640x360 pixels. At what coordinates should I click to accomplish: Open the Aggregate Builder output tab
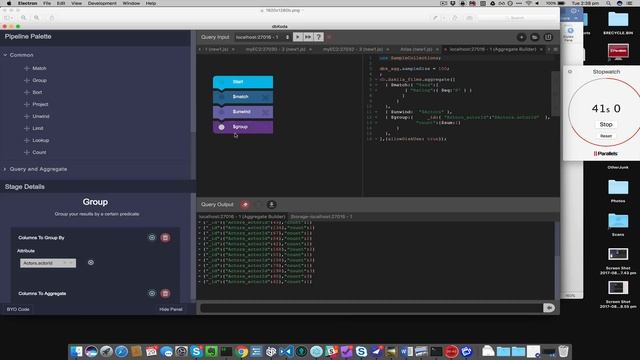(242, 217)
